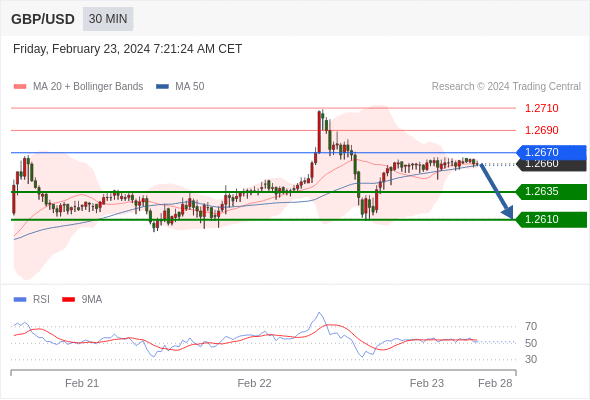Image resolution: width=590 pixels, height=400 pixels.
Task: Toggle the MA 50 legend label
Action: coord(190,87)
